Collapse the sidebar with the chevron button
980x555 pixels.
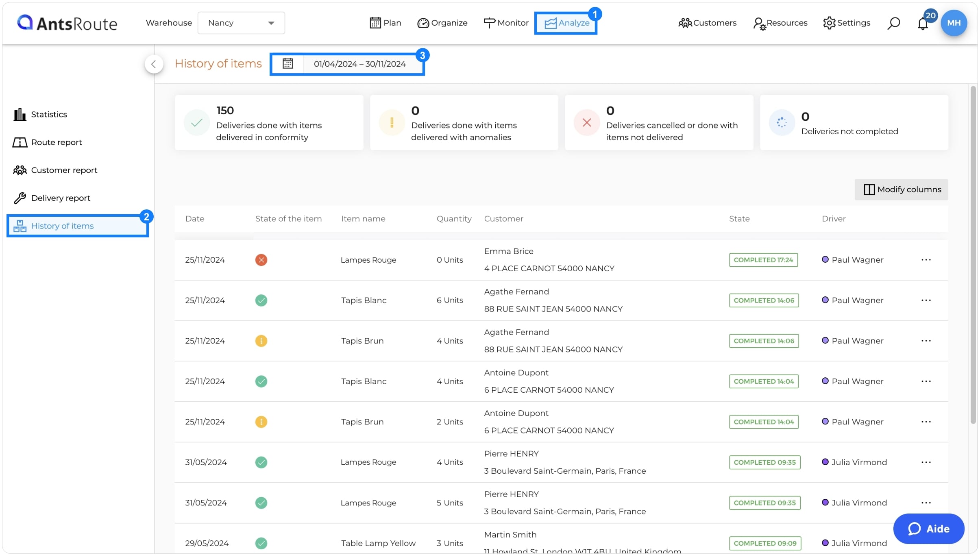(x=154, y=64)
